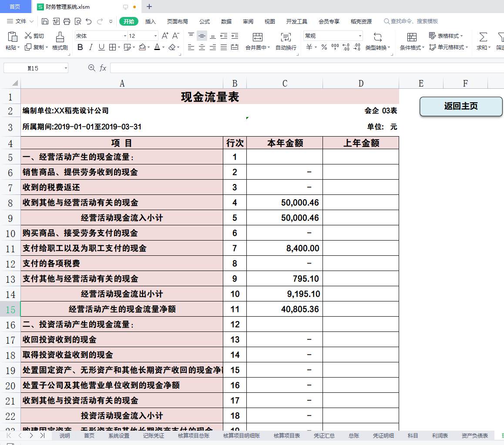Open the font color swatch menu

pyautogui.click(x=163, y=47)
